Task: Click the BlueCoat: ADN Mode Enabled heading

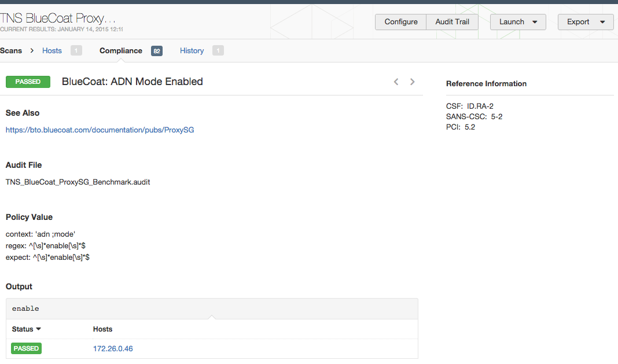Action: click(x=132, y=82)
